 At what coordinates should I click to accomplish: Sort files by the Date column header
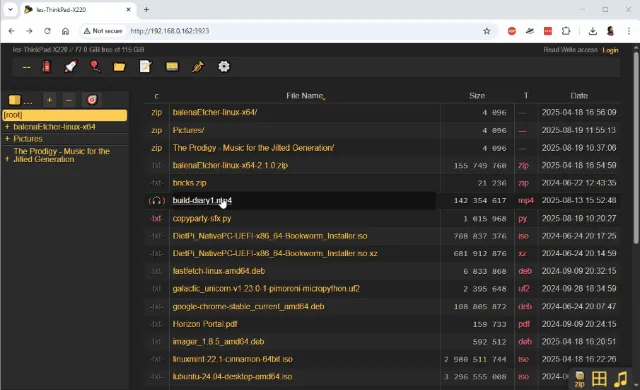(579, 96)
